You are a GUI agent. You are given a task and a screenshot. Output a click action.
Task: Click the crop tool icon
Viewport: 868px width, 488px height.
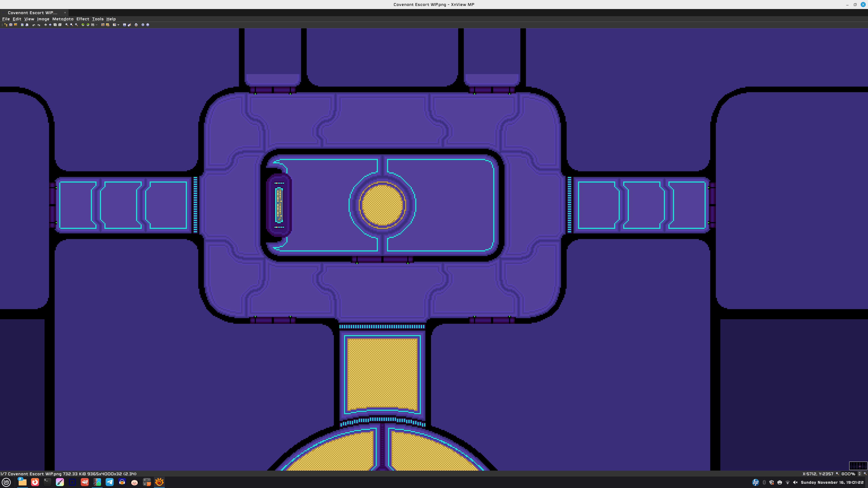click(x=103, y=25)
